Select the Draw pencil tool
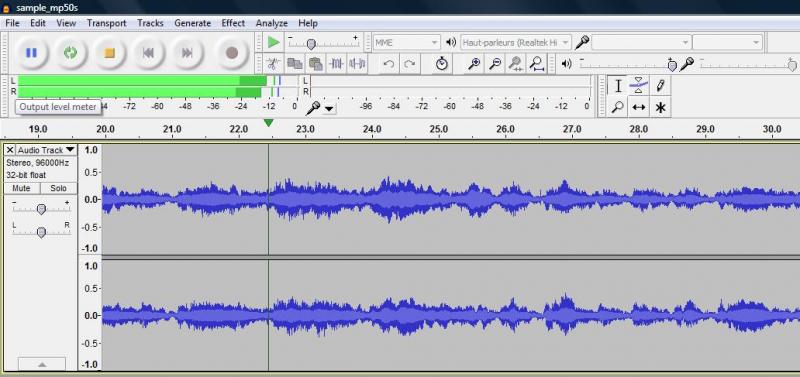 point(660,86)
